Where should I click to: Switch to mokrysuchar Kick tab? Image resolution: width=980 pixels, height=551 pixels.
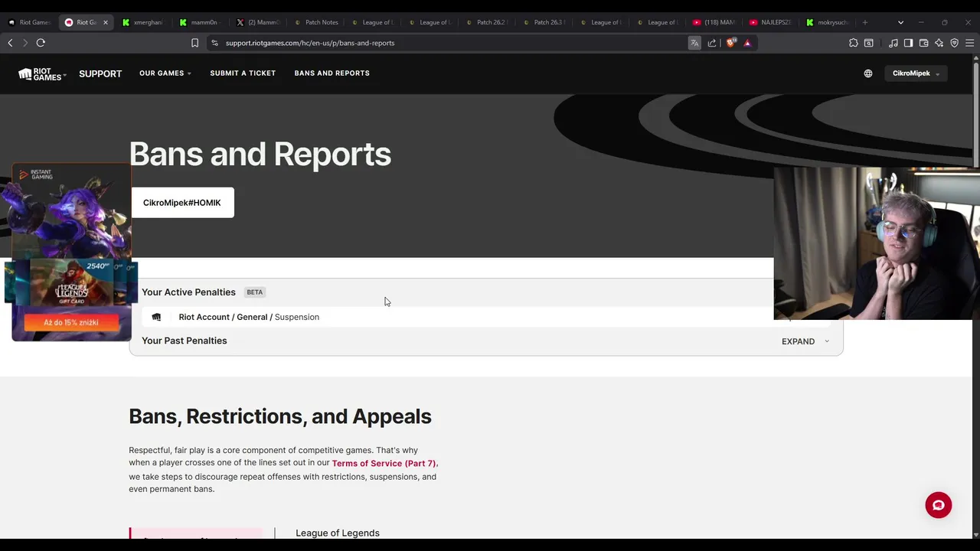[828, 22]
